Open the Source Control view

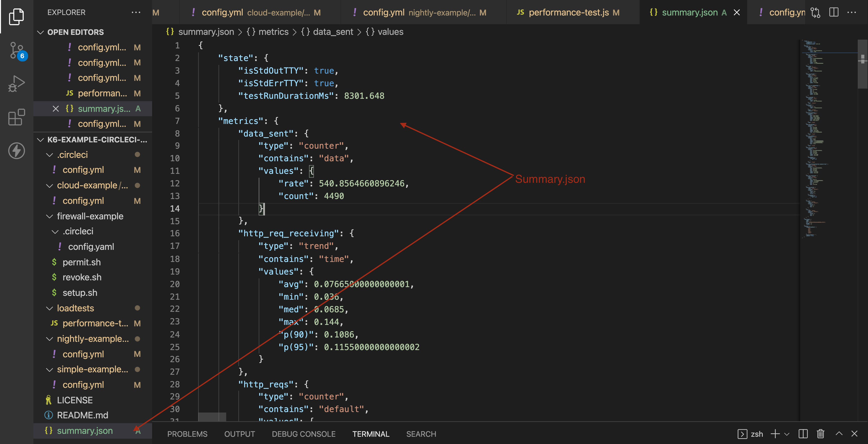click(16, 51)
